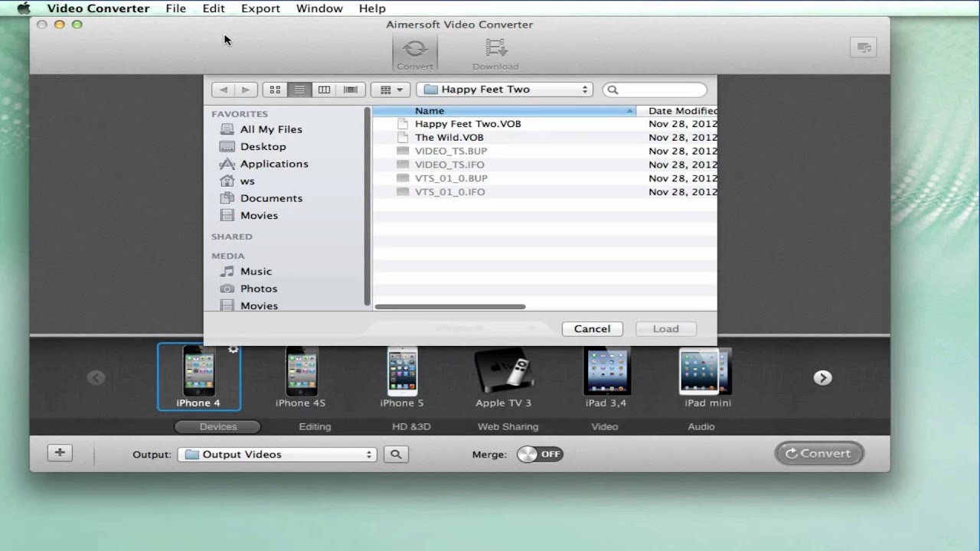The width and height of the screenshot is (980, 551).
Task: Toggle the Merge switch
Action: point(540,455)
